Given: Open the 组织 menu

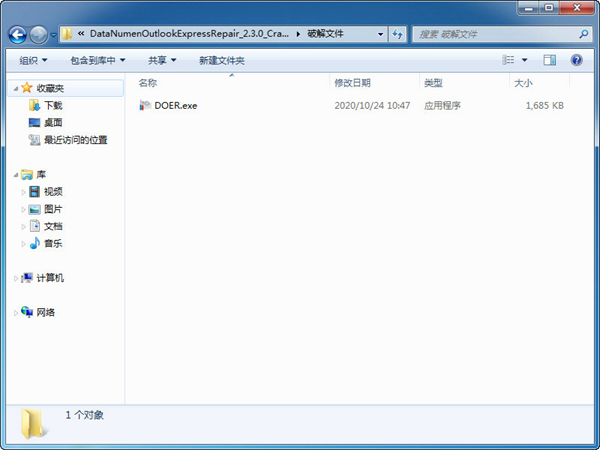Looking at the screenshot, I should (33, 60).
